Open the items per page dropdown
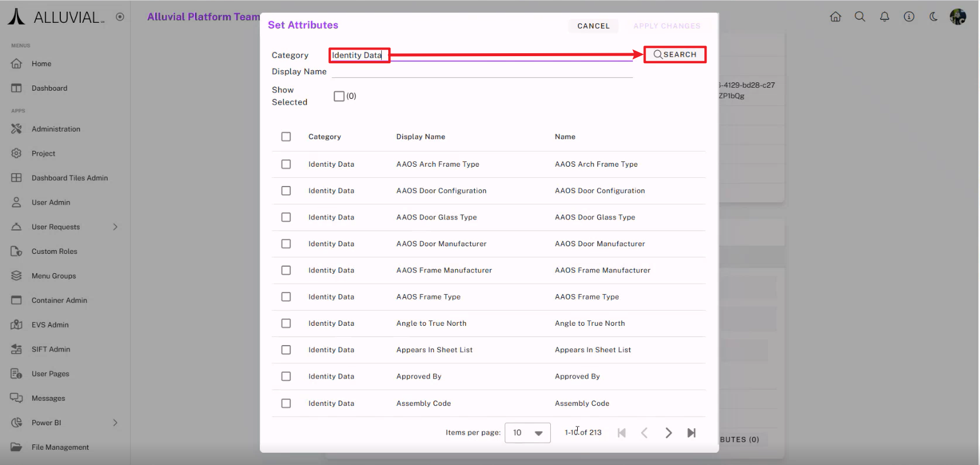Viewport: 980px width, 465px height. [527, 433]
